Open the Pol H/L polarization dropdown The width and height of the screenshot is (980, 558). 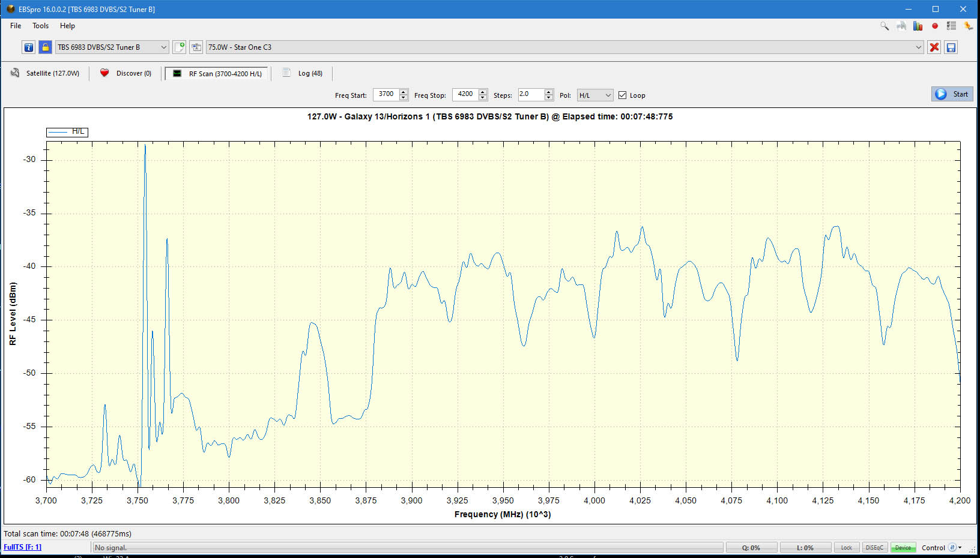[x=594, y=95]
